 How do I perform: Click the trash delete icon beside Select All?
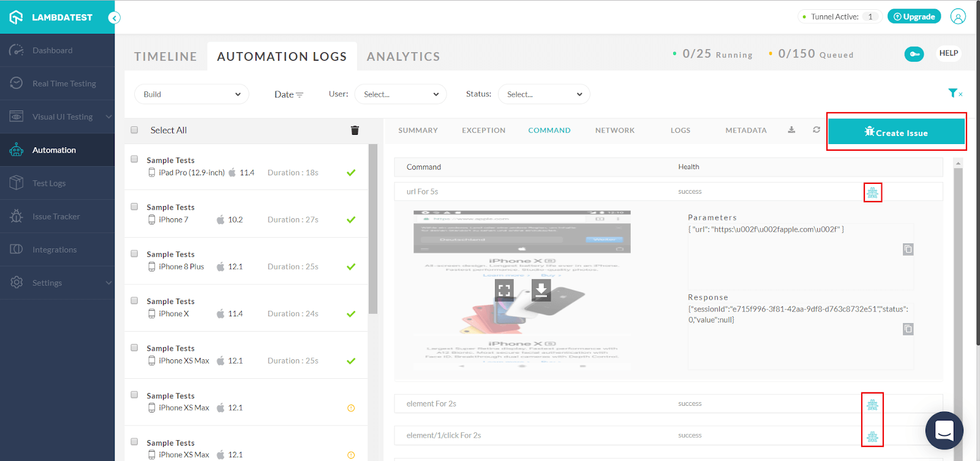tap(355, 130)
